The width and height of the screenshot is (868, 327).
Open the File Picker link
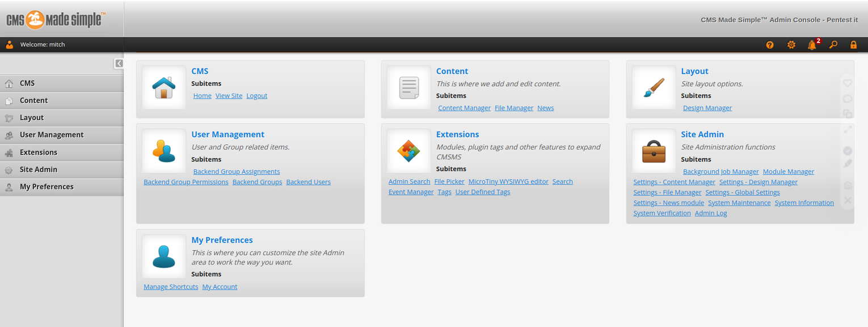coord(449,181)
